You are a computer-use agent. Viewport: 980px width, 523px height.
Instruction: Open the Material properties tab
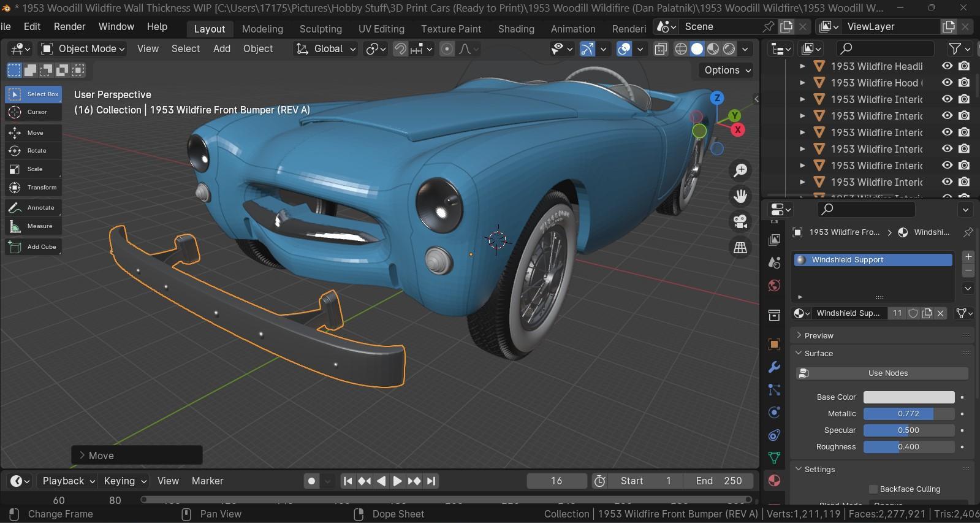coord(774,480)
